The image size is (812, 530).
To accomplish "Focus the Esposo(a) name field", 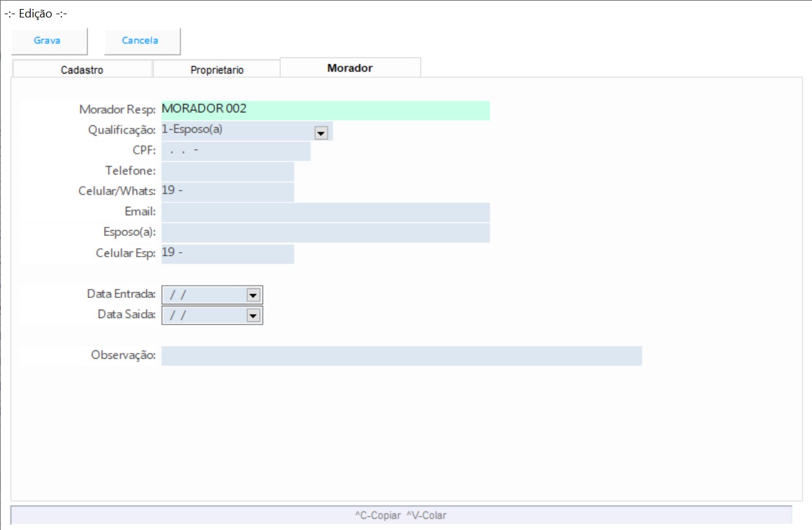I will tap(325, 233).
